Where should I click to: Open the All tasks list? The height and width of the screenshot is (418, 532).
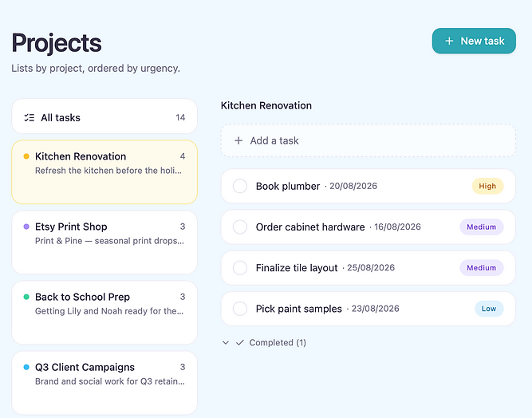point(104,117)
